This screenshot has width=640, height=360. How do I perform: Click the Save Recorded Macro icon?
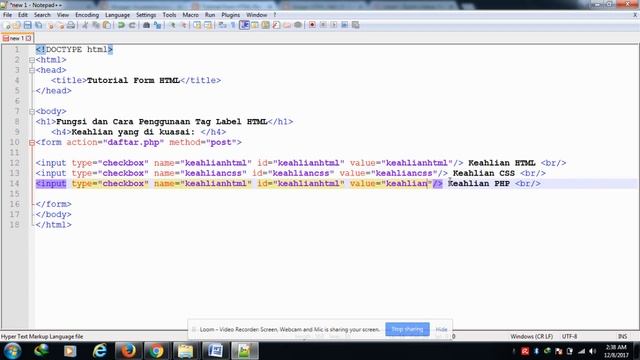pyautogui.click(x=356, y=25)
